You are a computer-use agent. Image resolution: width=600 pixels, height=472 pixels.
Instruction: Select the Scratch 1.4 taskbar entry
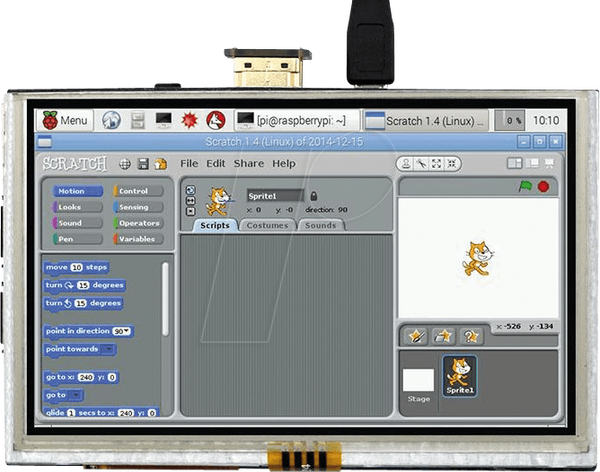[x=426, y=121]
